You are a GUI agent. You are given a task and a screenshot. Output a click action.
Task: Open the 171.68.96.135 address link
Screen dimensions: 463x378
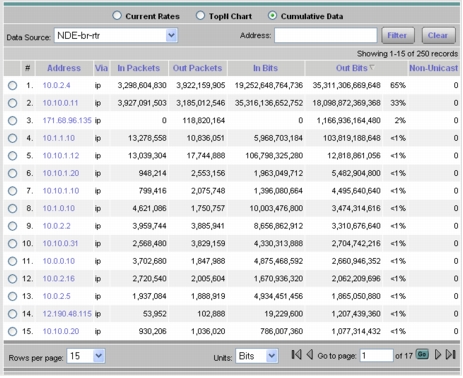[x=67, y=120]
